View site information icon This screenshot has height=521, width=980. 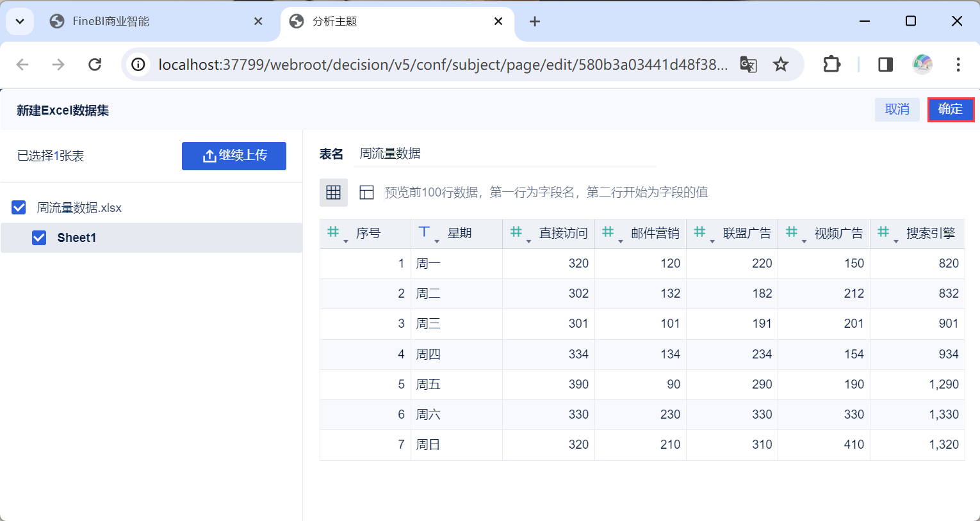(138, 64)
